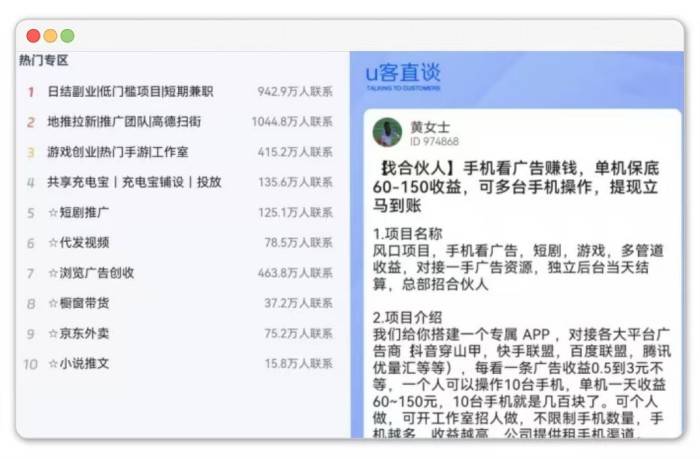This screenshot has width=700, height=459.
Task: Click the ID 974868 text
Action: pos(434,142)
